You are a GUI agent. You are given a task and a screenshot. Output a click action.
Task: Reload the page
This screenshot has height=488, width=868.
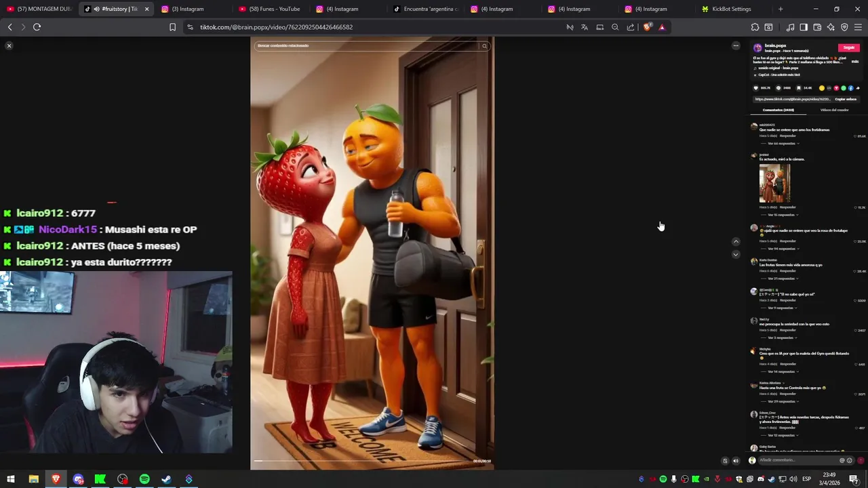click(37, 27)
